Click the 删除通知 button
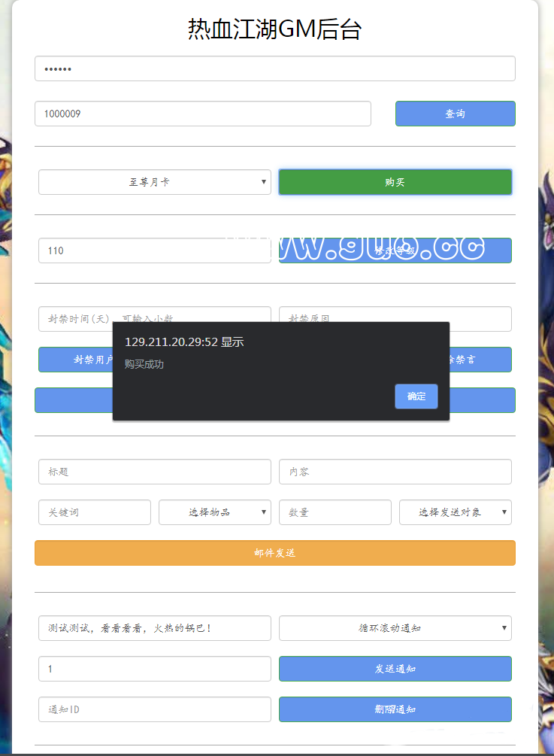This screenshot has height=756, width=554. click(x=395, y=709)
